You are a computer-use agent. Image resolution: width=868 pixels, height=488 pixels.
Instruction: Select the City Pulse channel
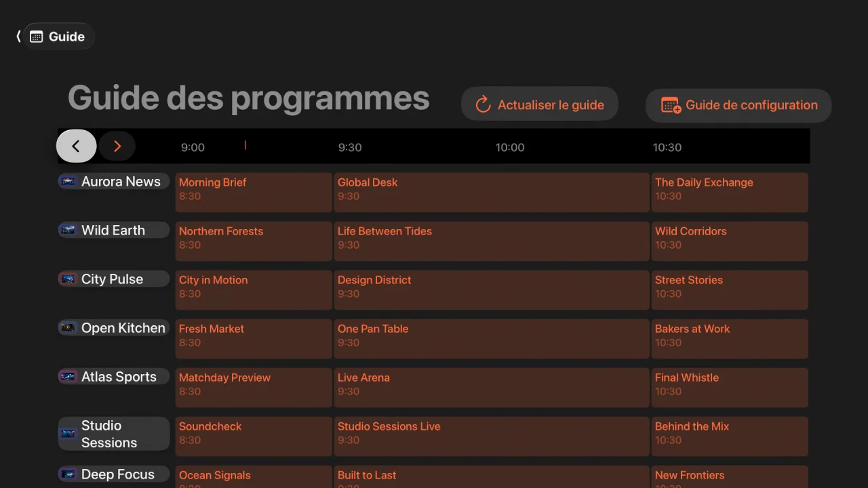pos(113,279)
